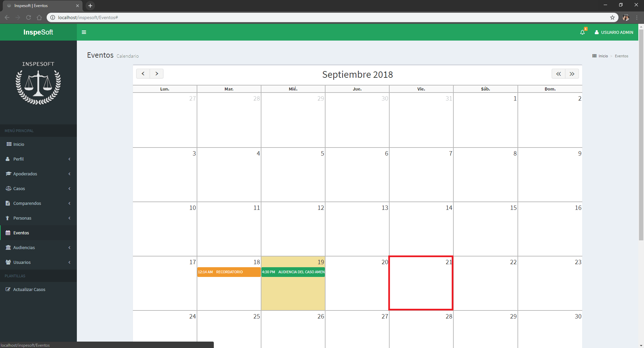The height and width of the screenshot is (348, 644).
Task: Open the RECORDATORIO event on day 18
Action: [229, 272]
